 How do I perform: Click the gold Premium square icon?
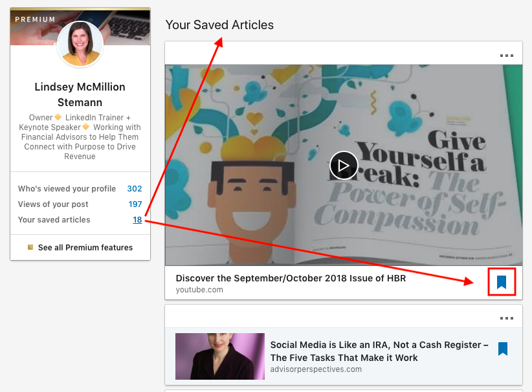click(x=30, y=247)
